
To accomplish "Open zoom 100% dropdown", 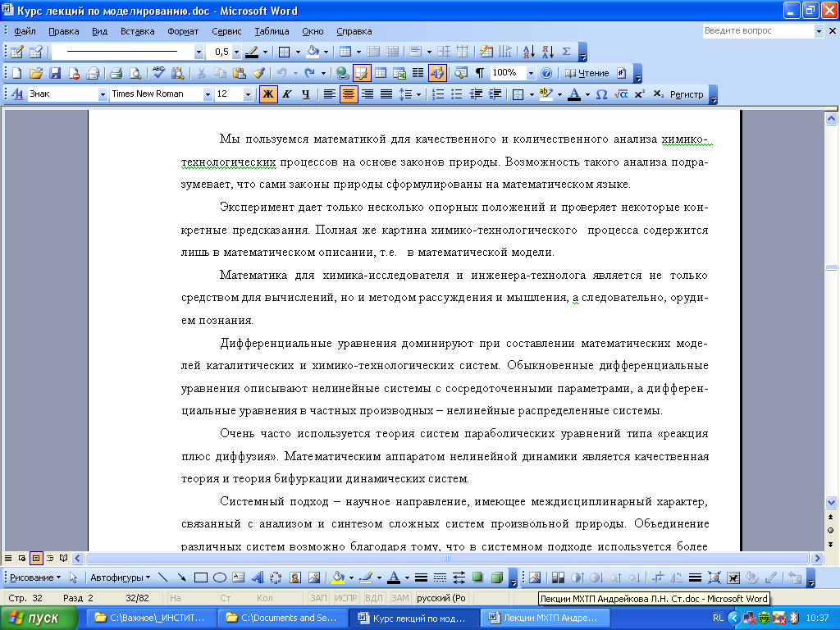I will pos(531,73).
